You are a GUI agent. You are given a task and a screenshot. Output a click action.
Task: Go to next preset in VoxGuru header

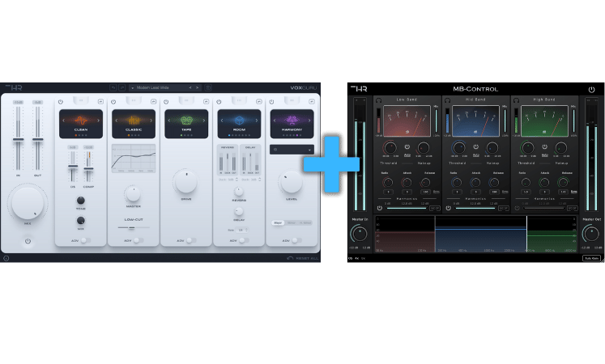(x=197, y=88)
